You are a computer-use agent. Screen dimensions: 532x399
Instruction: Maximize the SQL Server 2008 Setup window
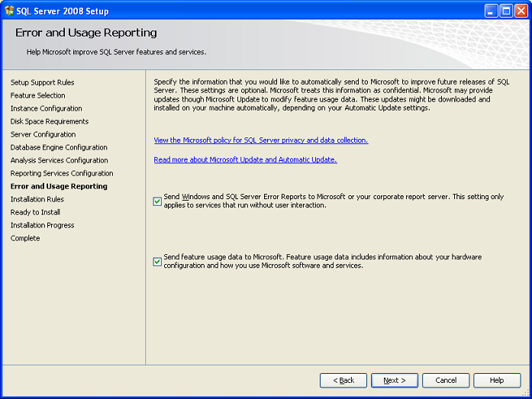tap(506, 11)
